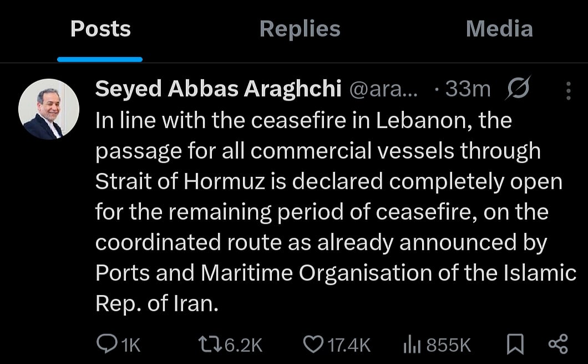Click the @ara... username handle

382,89
